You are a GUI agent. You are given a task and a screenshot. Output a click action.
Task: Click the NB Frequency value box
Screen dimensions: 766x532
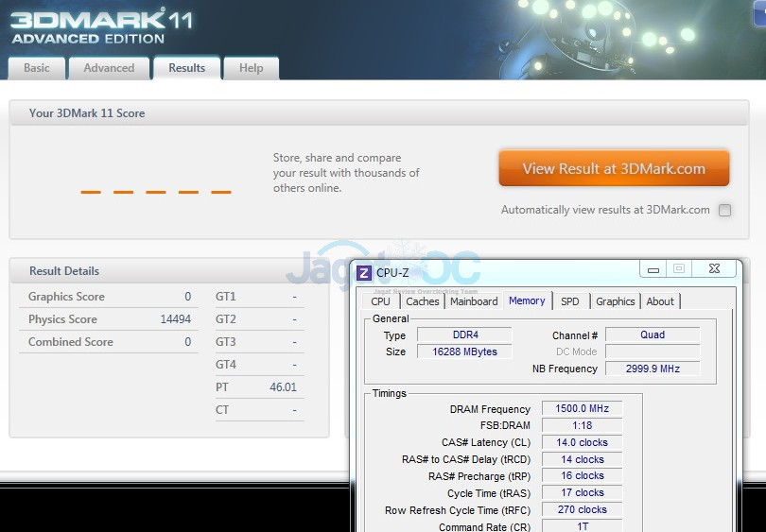[653, 369]
